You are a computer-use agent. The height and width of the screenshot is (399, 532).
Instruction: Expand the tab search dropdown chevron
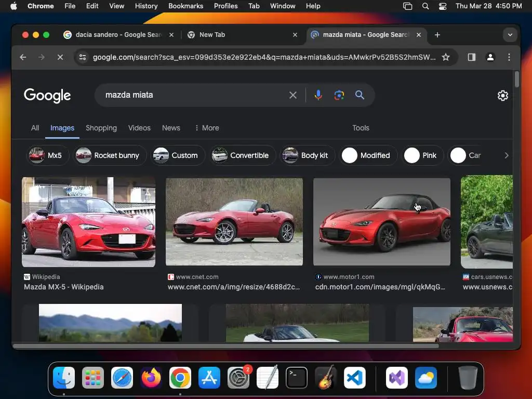tap(510, 35)
